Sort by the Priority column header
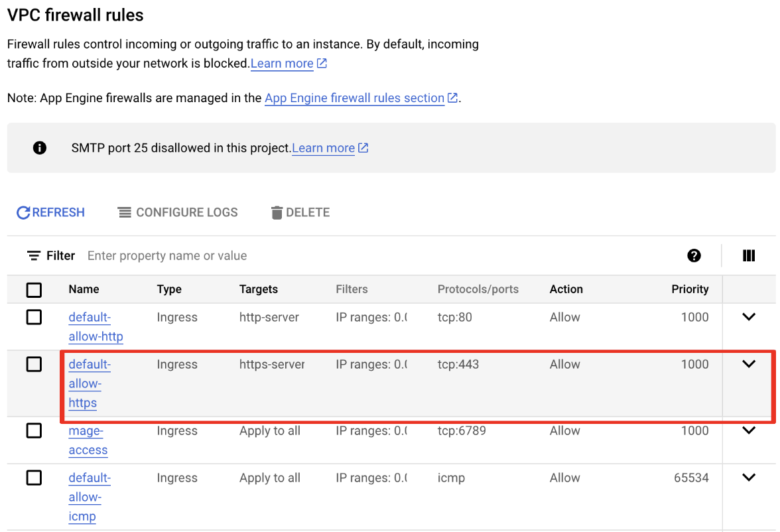Viewport: 780px width, 532px height. (x=690, y=289)
